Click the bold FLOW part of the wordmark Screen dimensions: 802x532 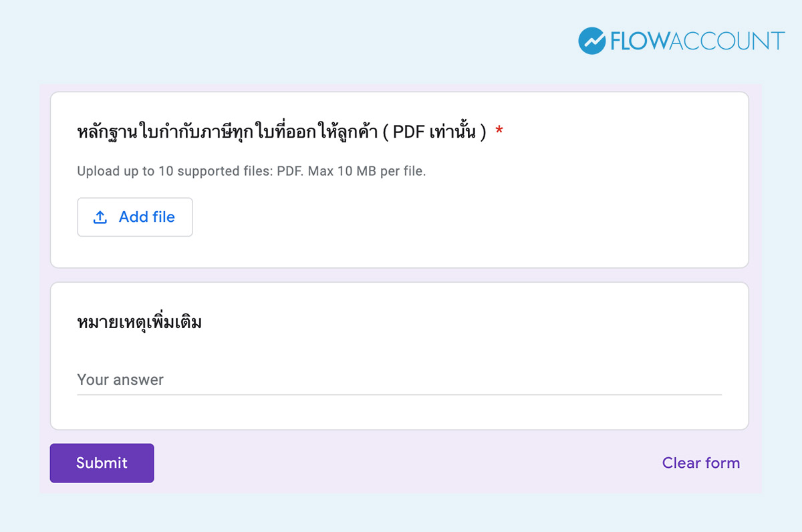(x=640, y=41)
